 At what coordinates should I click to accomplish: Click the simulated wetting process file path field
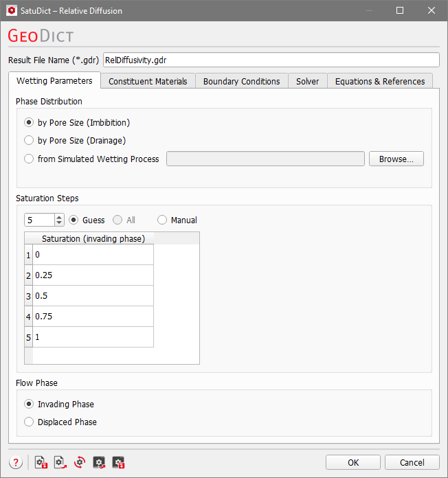[265, 159]
